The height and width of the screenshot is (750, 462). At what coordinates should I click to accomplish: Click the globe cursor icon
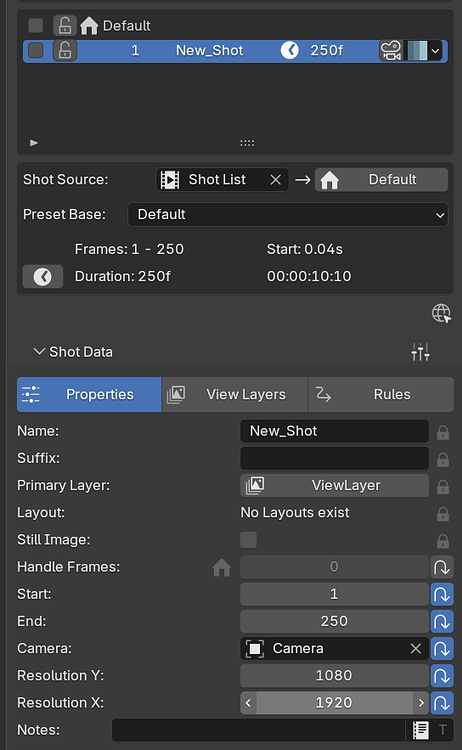coord(441,314)
